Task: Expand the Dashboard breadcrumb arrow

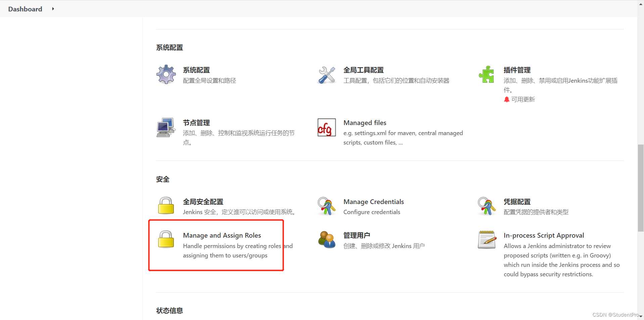Action: point(53,9)
